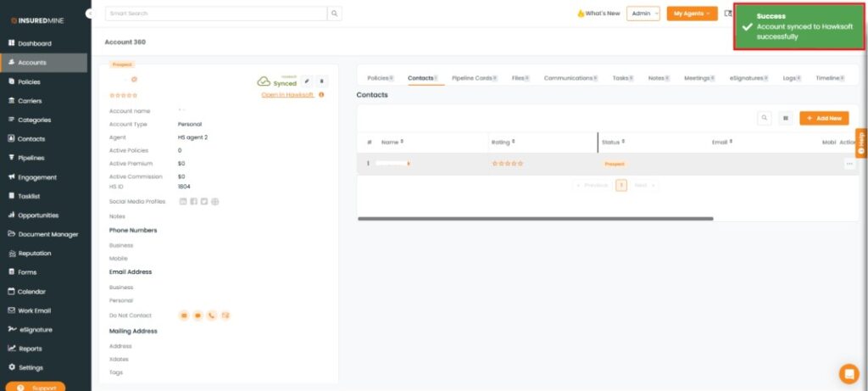Open the eSignatures tab

tap(749, 78)
